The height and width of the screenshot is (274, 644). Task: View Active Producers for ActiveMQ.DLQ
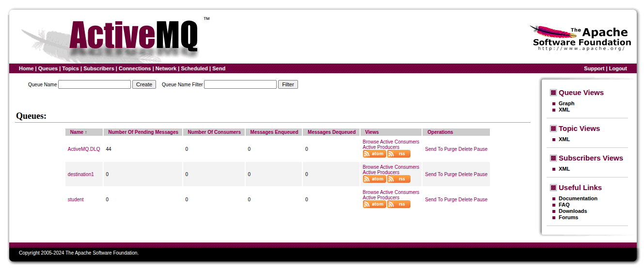point(381,147)
